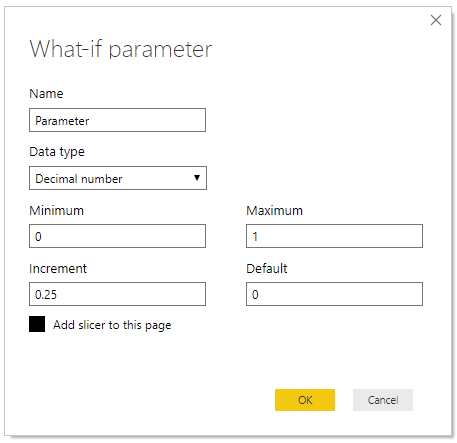This screenshot has height=443, width=457.
Task: Open the Data type dropdown
Action: click(118, 178)
